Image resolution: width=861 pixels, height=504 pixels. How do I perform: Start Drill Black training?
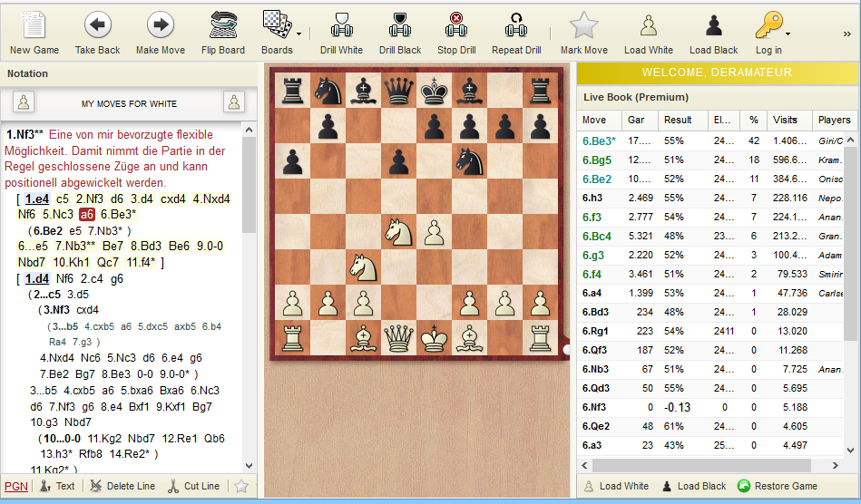[400, 25]
